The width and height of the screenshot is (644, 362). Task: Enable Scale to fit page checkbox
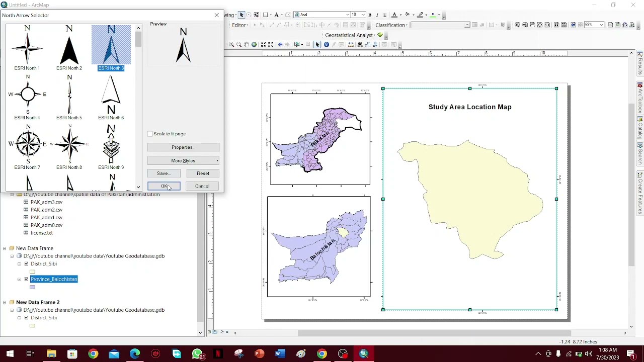pos(150,134)
